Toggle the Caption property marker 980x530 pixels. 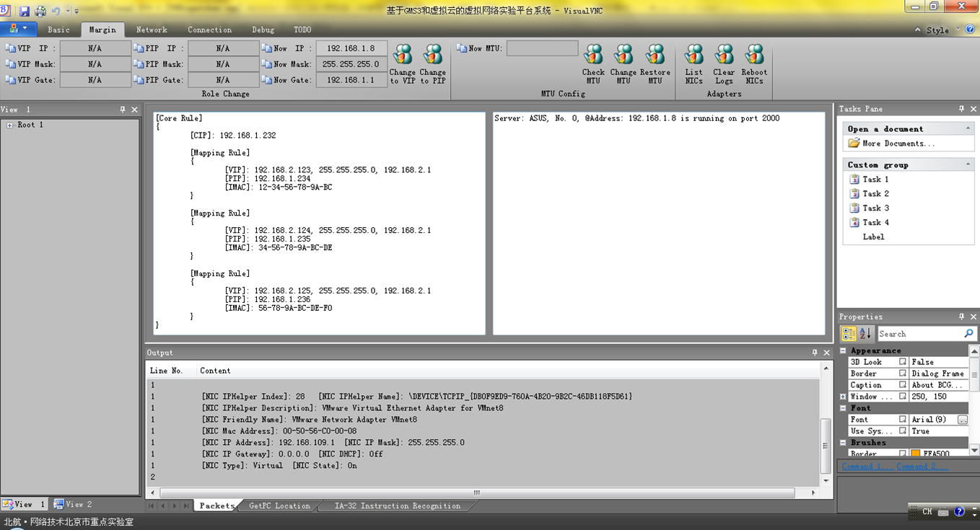pyautogui.click(x=902, y=385)
